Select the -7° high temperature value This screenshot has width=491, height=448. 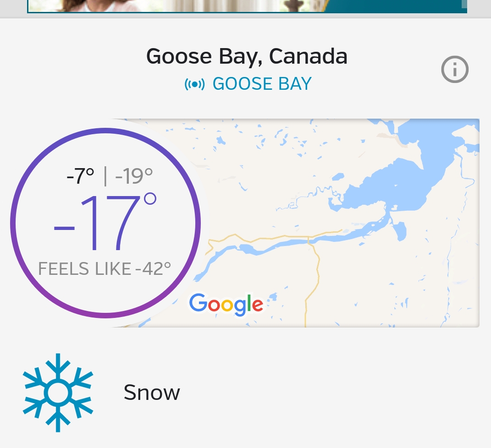(x=80, y=176)
